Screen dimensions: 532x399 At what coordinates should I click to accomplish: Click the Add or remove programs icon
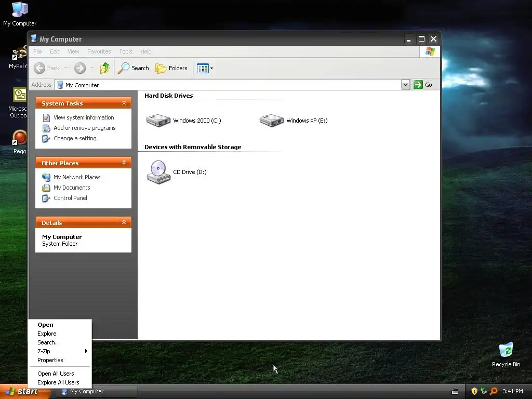click(x=46, y=128)
